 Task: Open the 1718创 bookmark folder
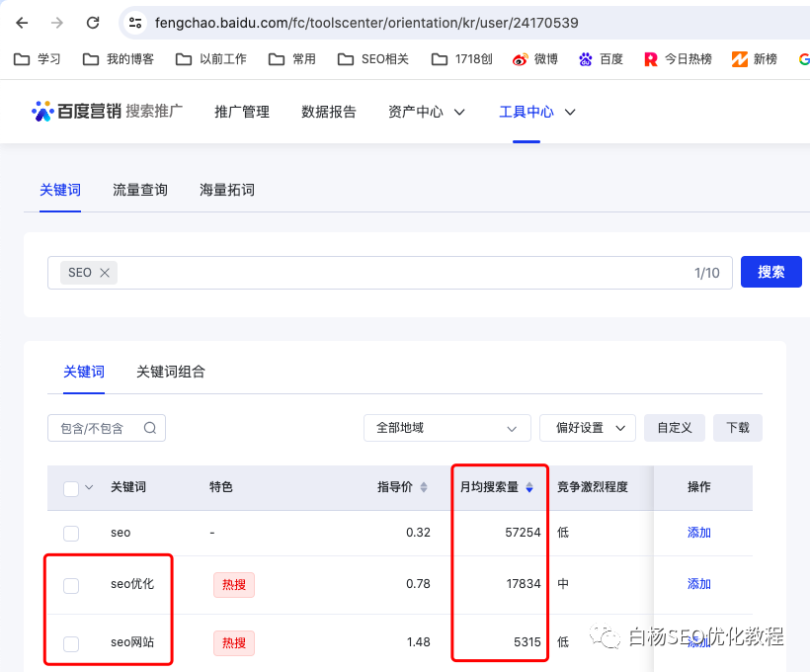click(x=462, y=59)
